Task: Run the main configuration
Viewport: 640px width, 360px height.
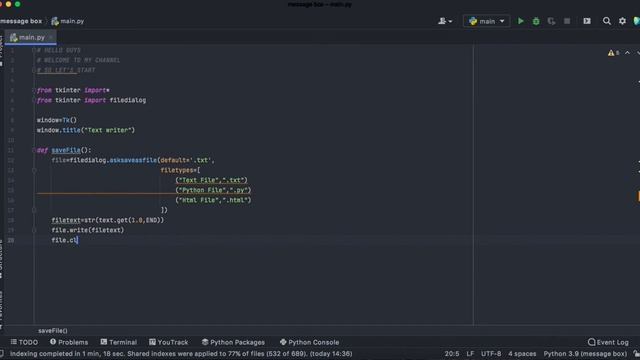Action: pyautogui.click(x=520, y=21)
